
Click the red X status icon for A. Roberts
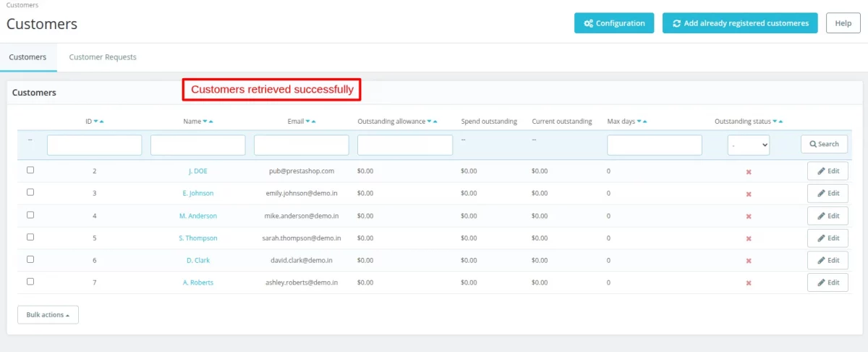pos(749,283)
